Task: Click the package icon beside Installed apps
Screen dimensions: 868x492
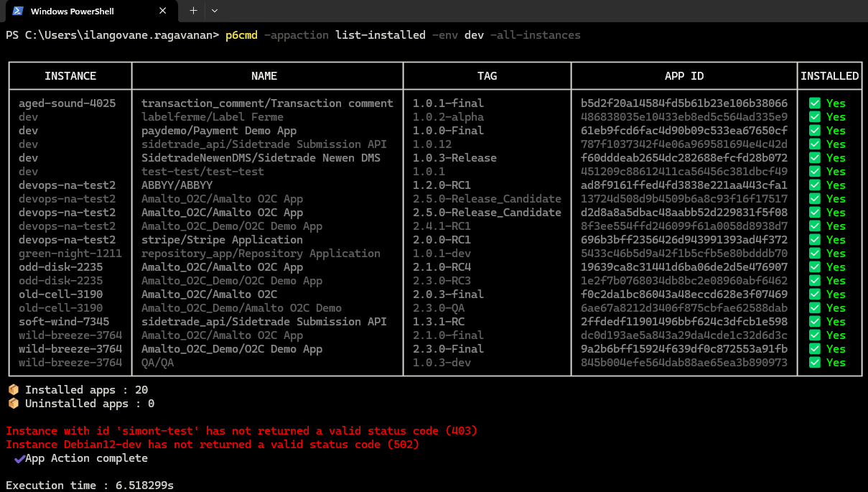Action: (x=13, y=390)
